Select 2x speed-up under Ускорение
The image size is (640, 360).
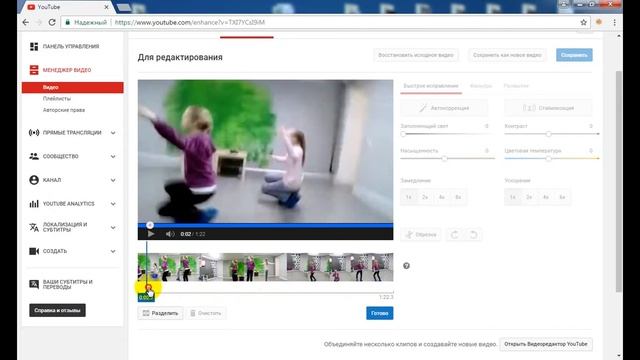[x=529, y=197]
